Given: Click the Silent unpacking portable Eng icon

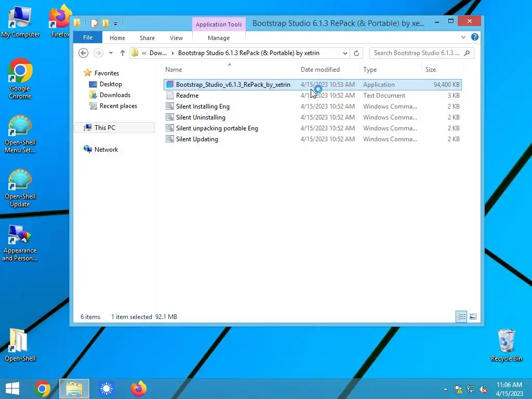Looking at the screenshot, I should pyautogui.click(x=170, y=128).
